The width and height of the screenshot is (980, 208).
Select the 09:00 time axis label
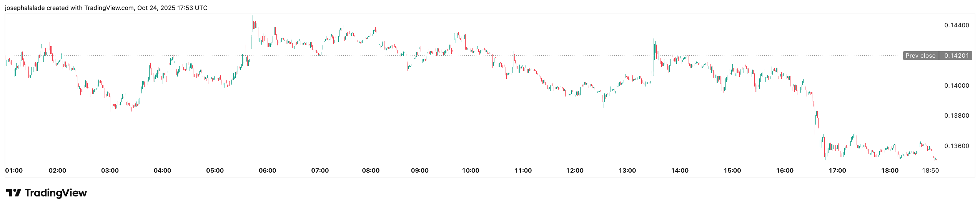pos(419,170)
